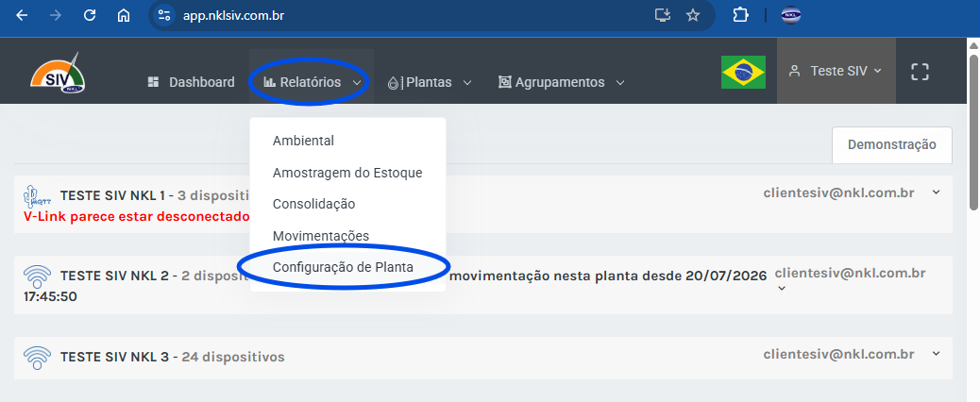Select the Brazilian flag language icon

pyautogui.click(x=743, y=72)
